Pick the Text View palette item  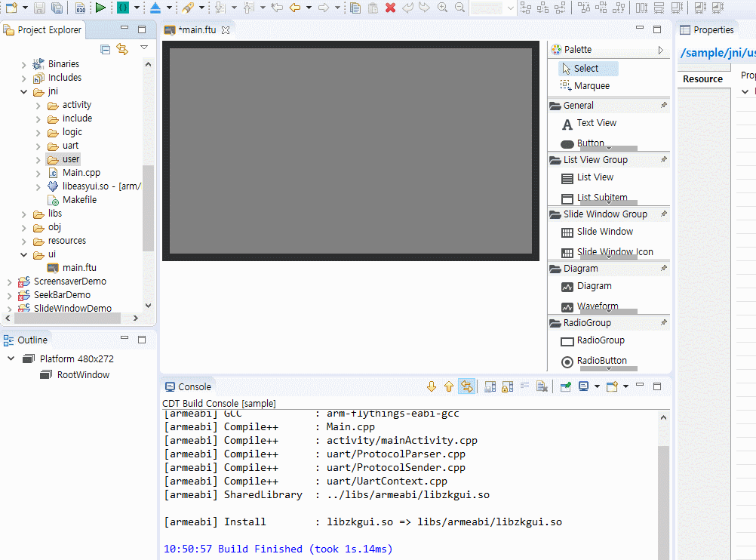click(589, 124)
